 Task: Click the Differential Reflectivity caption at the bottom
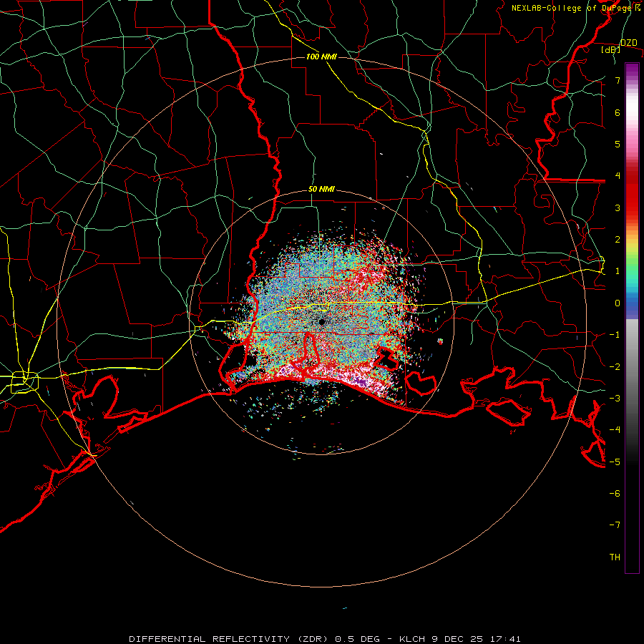click(x=325, y=639)
